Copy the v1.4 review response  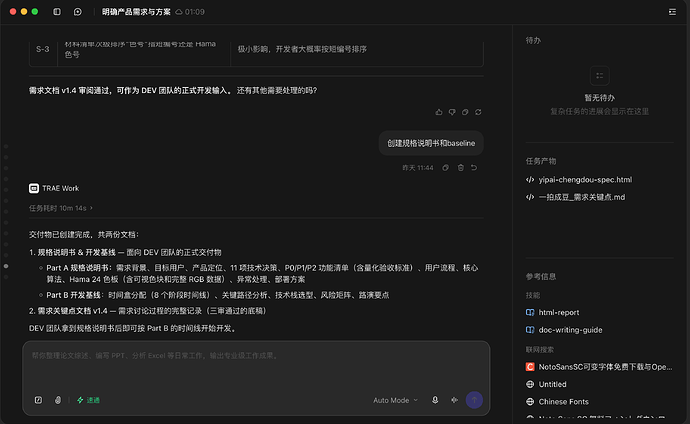465,112
